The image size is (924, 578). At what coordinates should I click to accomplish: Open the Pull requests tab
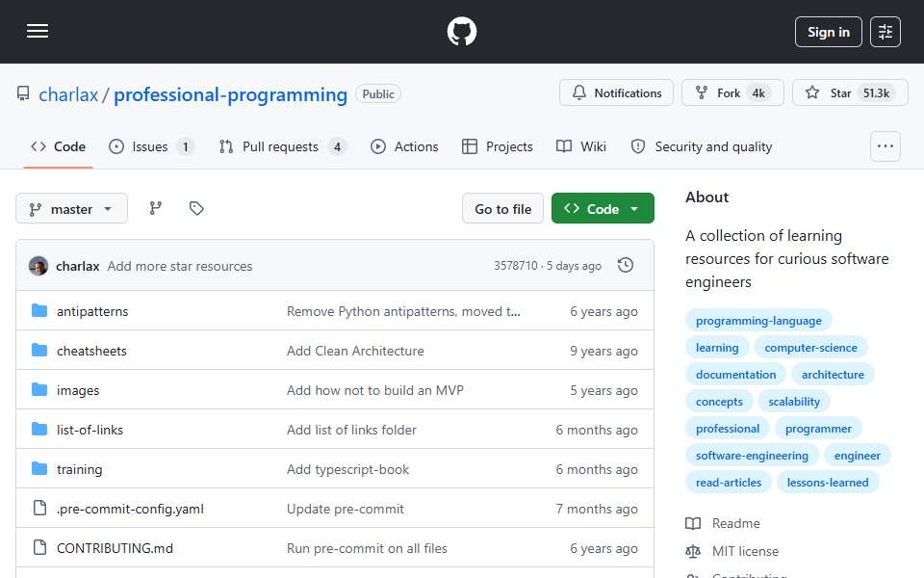(x=283, y=146)
